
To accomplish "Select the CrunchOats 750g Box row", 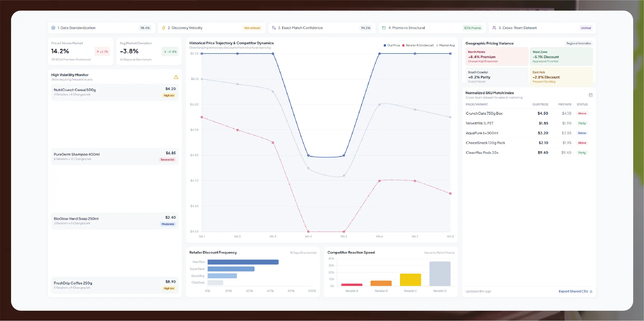I will point(529,113).
